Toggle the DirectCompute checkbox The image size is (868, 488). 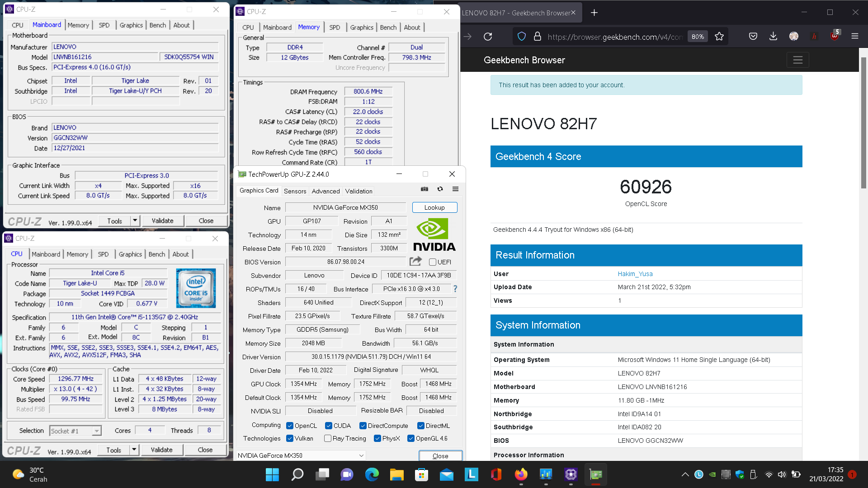[x=363, y=426]
